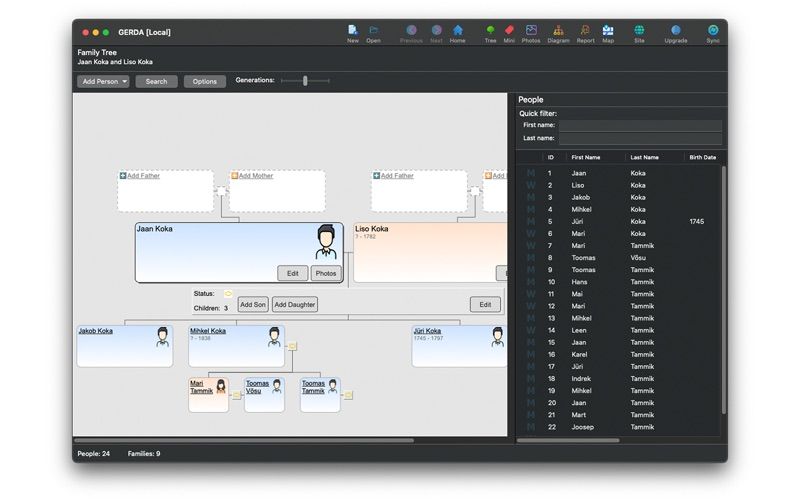Click plus icon next to Add Father of Jaan
Image resolution: width=800 pixels, height=500 pixels.
click(x=122, y=176)
